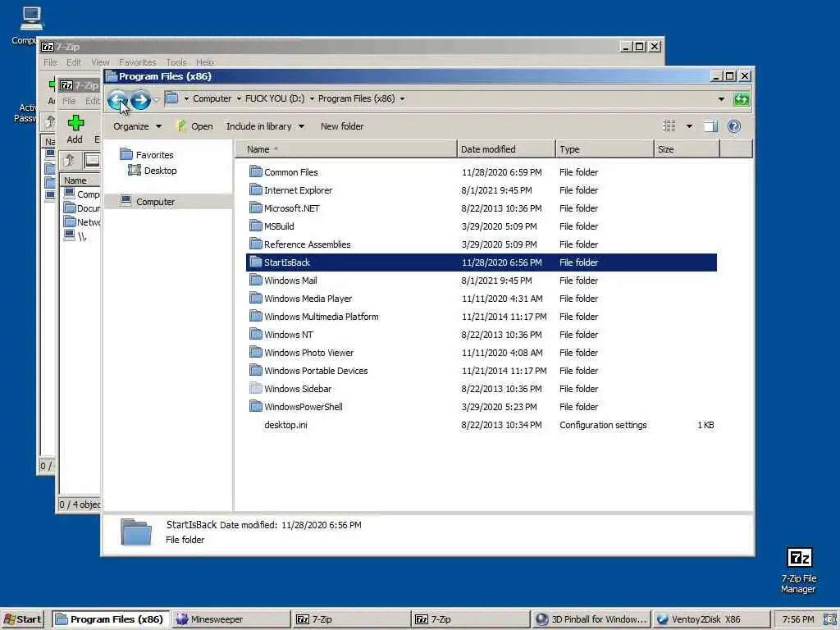
Task: Click the Open toolbar button
Action: [x=195, y=126]
